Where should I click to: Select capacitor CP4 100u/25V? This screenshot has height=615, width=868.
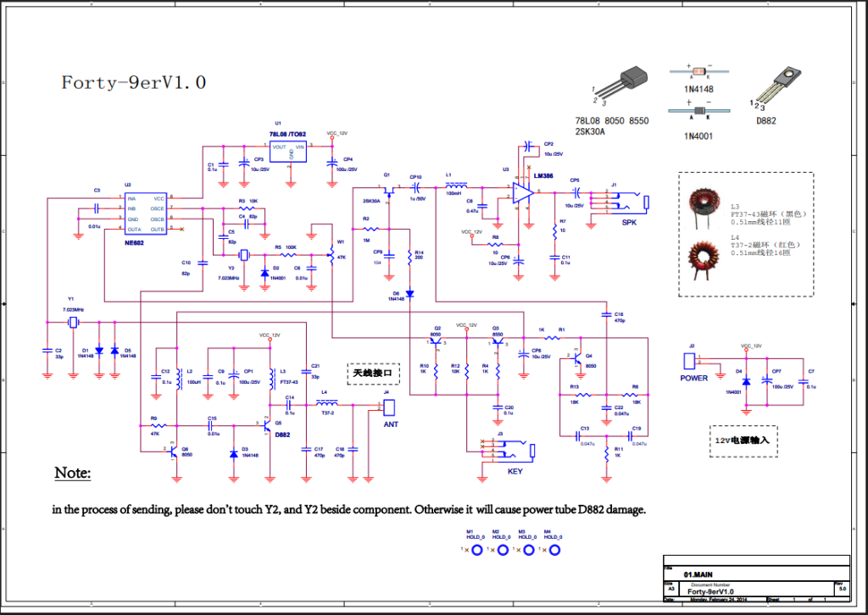coord(332,163)
